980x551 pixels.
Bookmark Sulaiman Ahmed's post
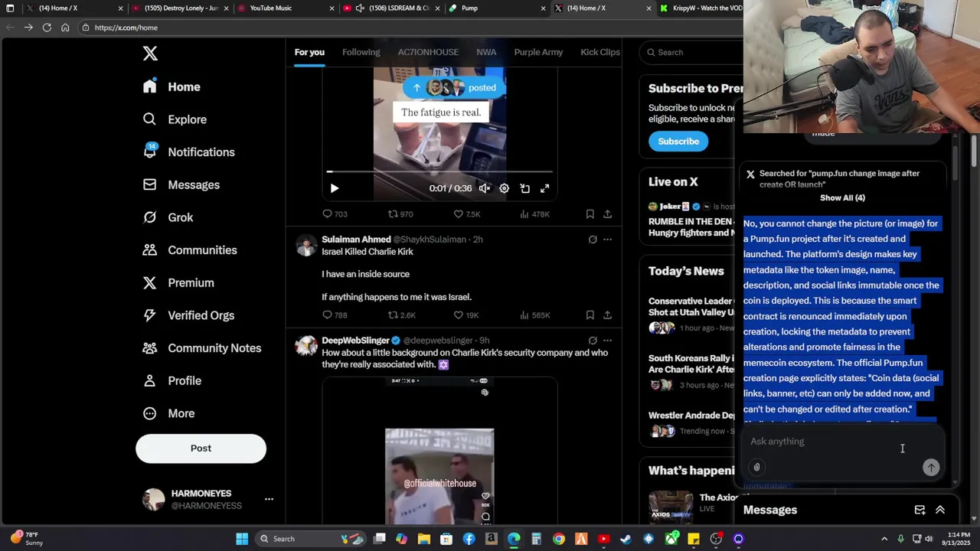pyautogui.click(x=590, y=315)
